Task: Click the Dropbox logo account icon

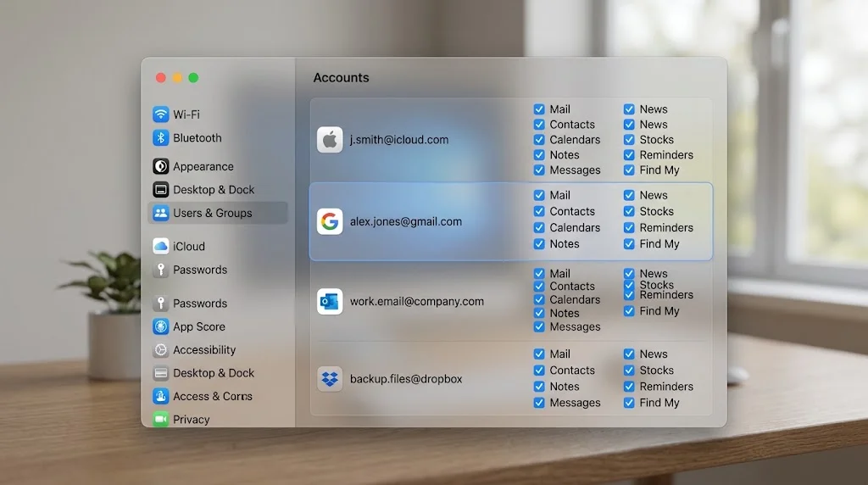Action: click(330, 379)
